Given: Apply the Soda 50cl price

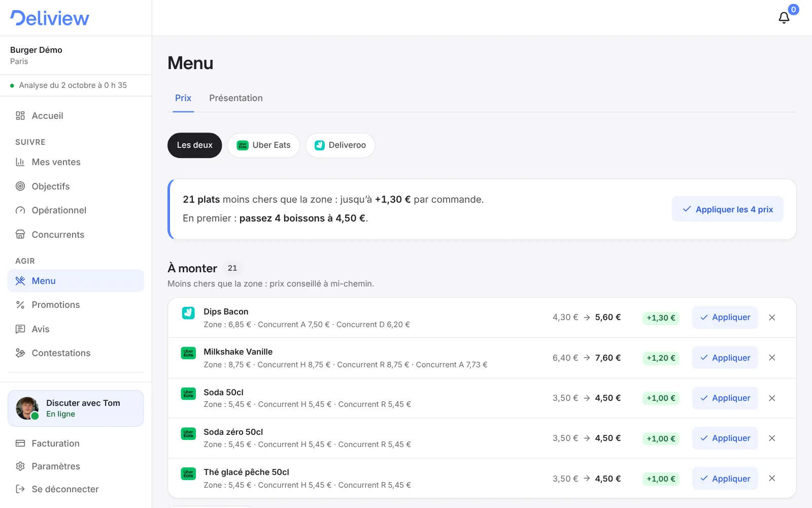Looking at the screenshot, I should (x=725, y=398).
